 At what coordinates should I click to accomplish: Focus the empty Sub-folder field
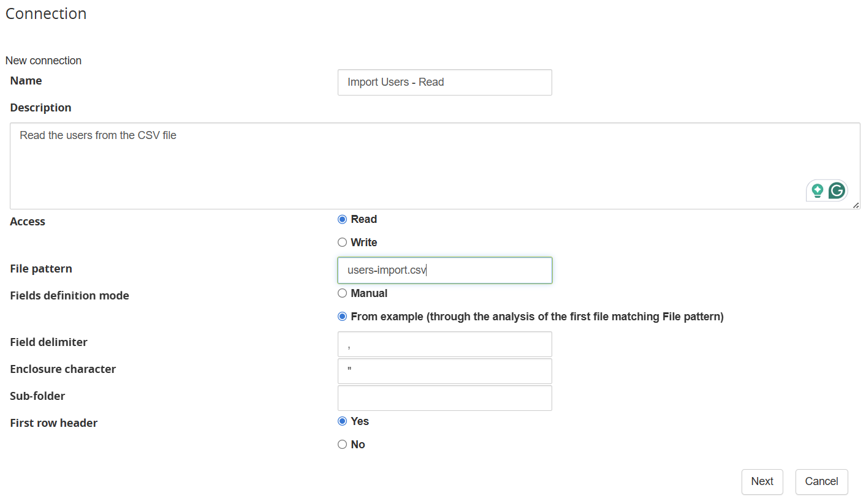(x=444, y=398)
